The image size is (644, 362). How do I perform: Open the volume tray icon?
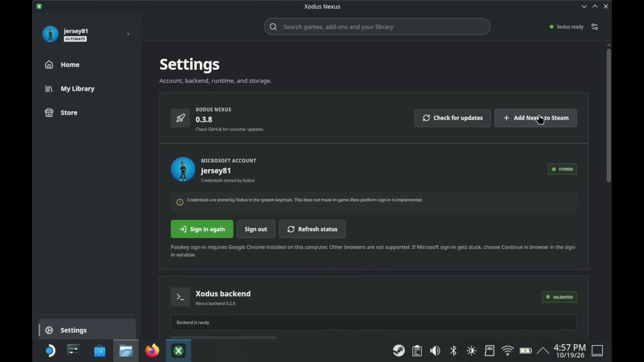[435, 350]
